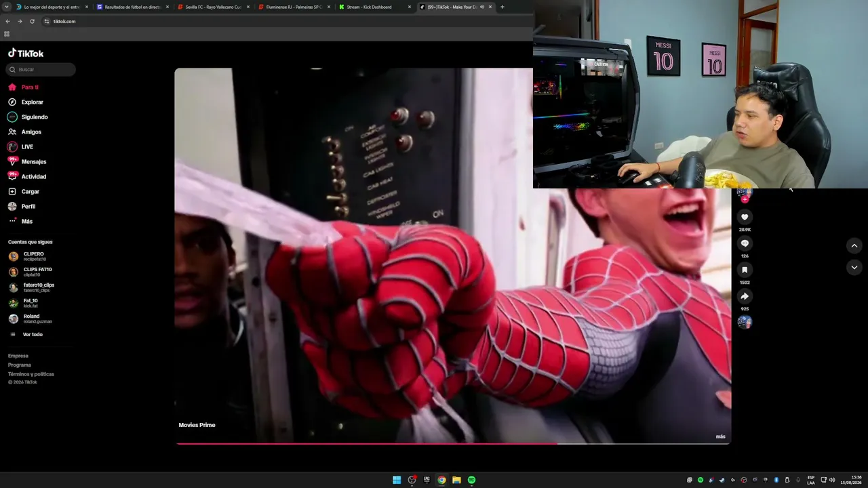Open the video sound disc thumbnail
The width and height of the screenshot is (868, 488).
coord(745,322)
